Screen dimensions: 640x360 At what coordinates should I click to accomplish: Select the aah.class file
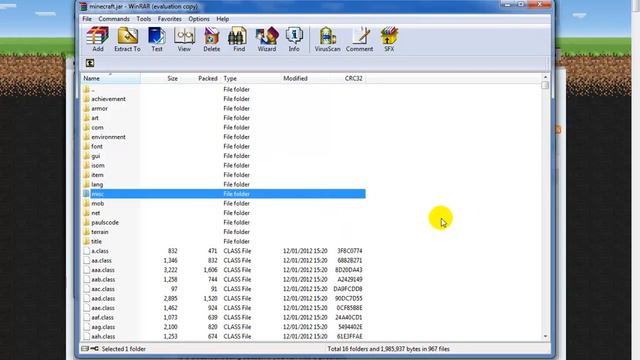click(x=224, y=336)
